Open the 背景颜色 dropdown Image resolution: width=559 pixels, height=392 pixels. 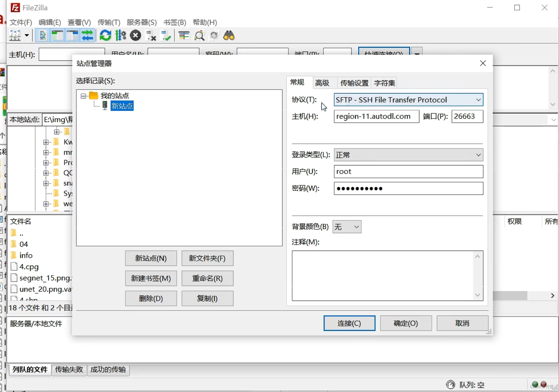pyautogui.click(x=347, y=227)
